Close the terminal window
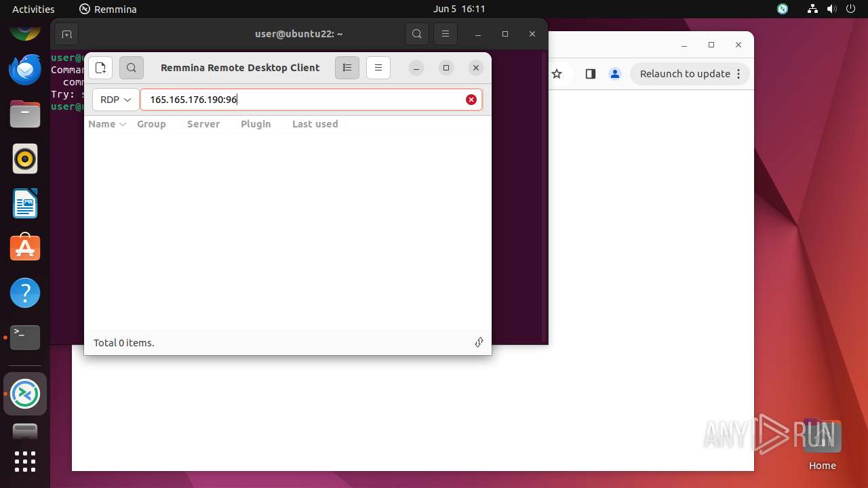Image resolution: width=868 pixels, height=488 pixels. tap(532, 34)
